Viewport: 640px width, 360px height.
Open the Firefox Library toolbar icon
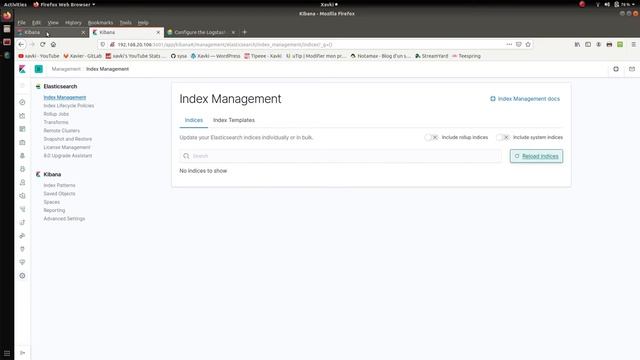(577, 44)
